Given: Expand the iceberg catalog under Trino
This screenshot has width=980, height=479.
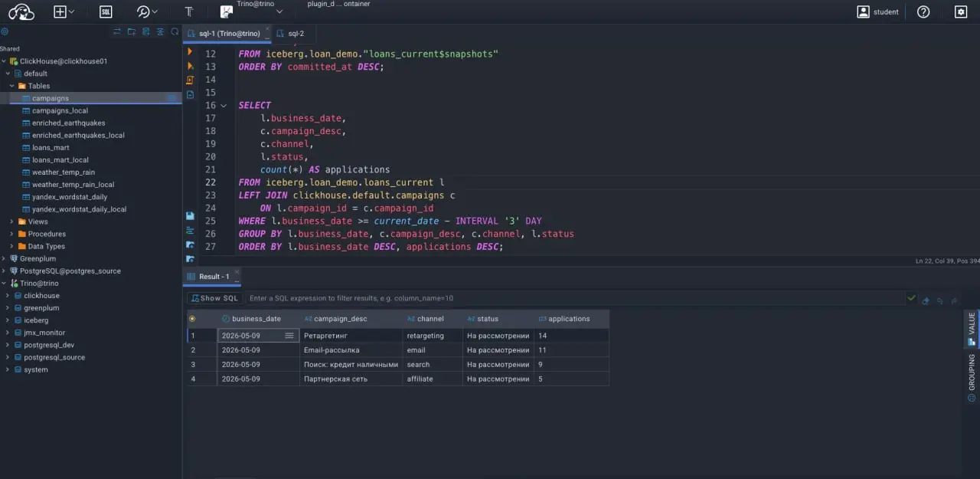Looking at the screenshot, I should pos(8,320).
